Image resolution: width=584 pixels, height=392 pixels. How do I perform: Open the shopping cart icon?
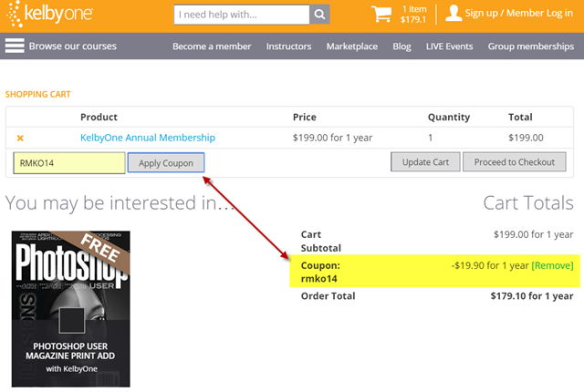pos(381,15)
